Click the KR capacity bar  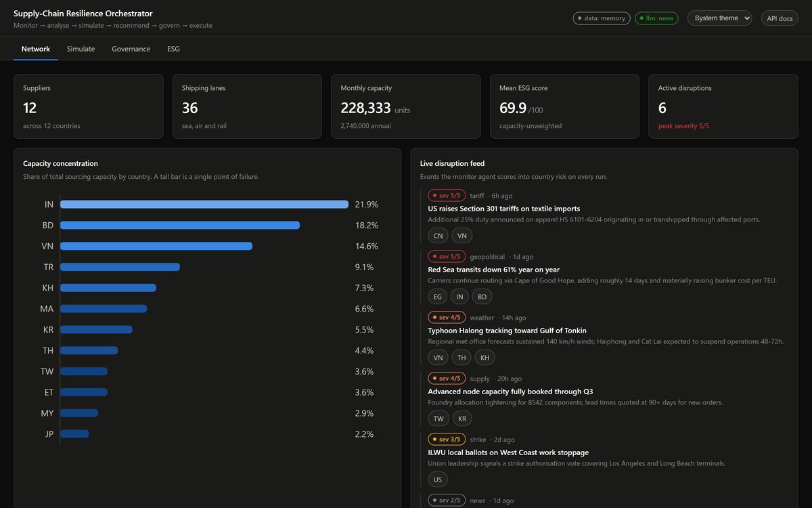click(96, 330)
